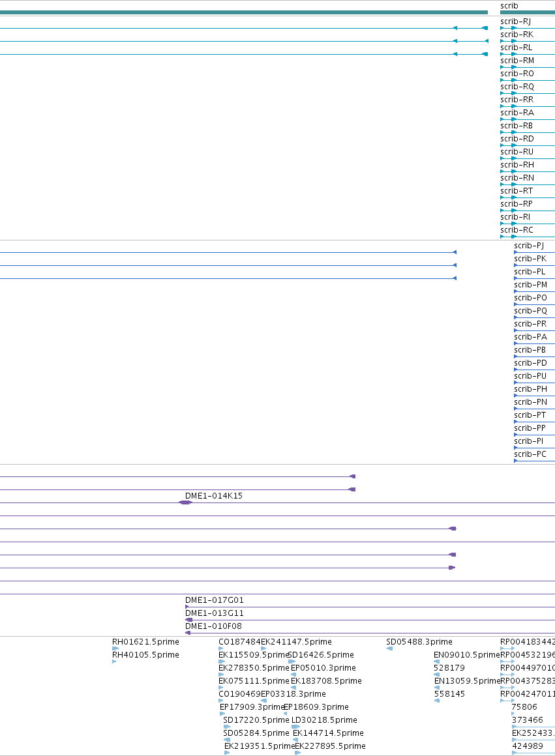The width and height of the screenshot is (555, 756).
Task: Open protein scrib-PB
Action: (x=530, y=349)
